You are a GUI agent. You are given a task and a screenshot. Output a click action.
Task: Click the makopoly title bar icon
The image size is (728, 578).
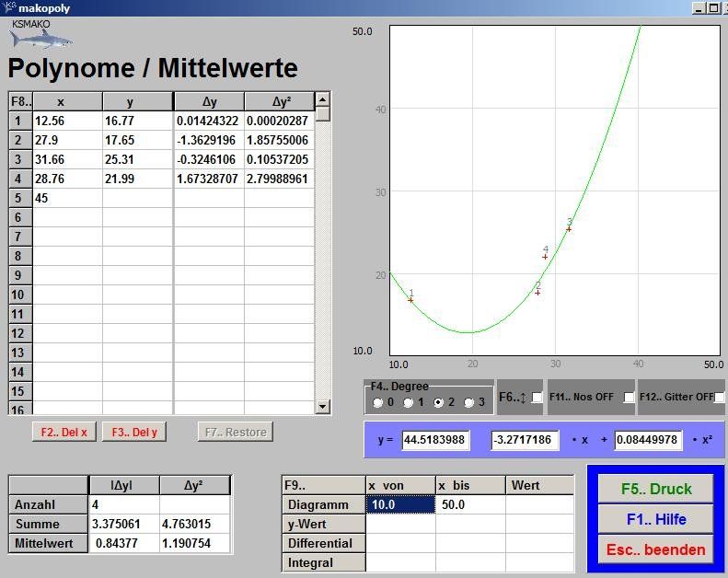tap(9, 7)
